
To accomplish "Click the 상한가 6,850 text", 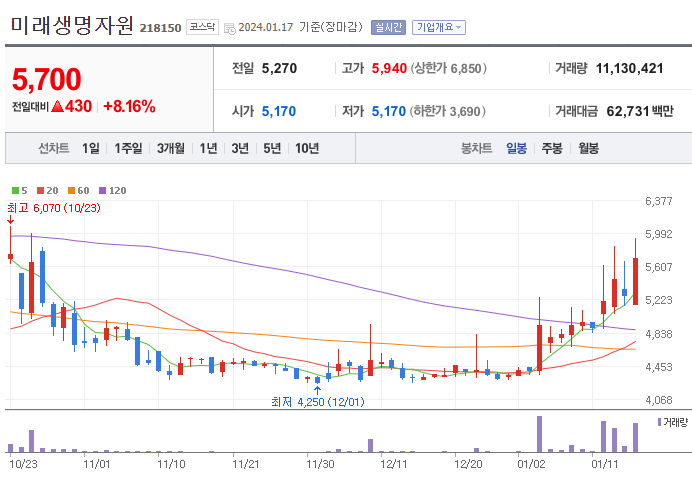I will tap(449, 68).
